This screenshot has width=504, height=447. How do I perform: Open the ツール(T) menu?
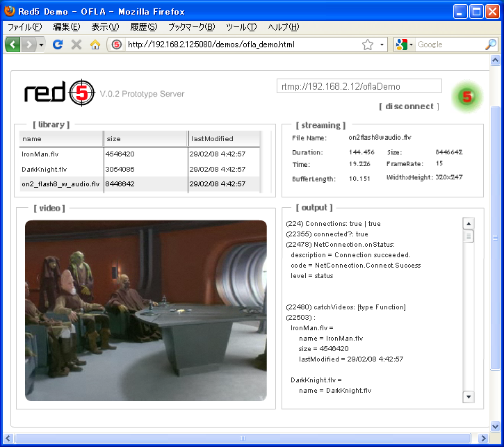(x=241, y=27)
